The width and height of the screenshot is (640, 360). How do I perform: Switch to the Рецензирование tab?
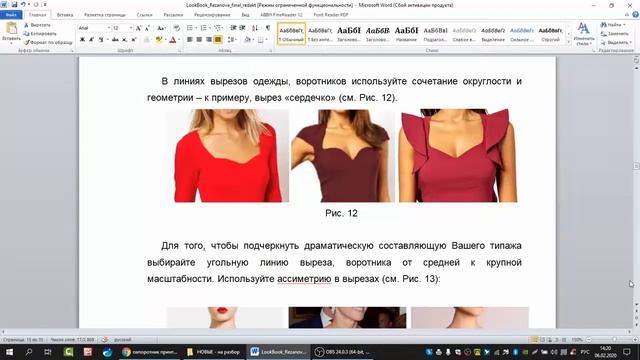[212, 15]
